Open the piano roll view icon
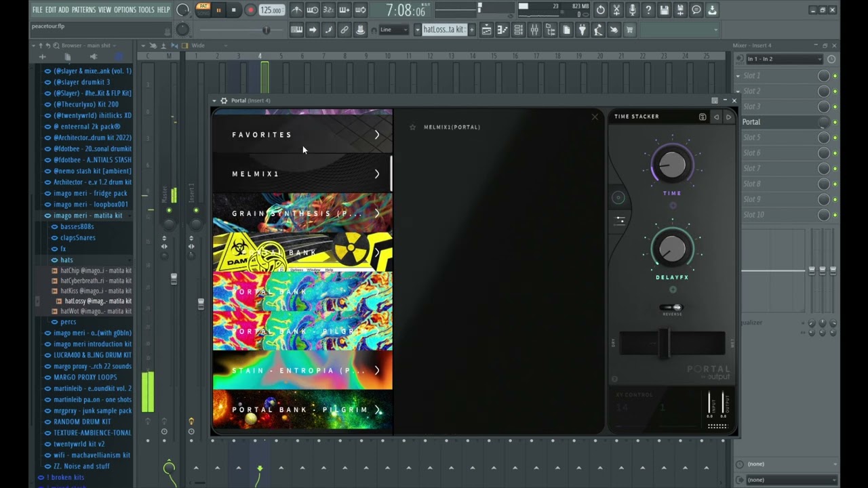Viewport: 868px width, 488px height. [502, 30]
